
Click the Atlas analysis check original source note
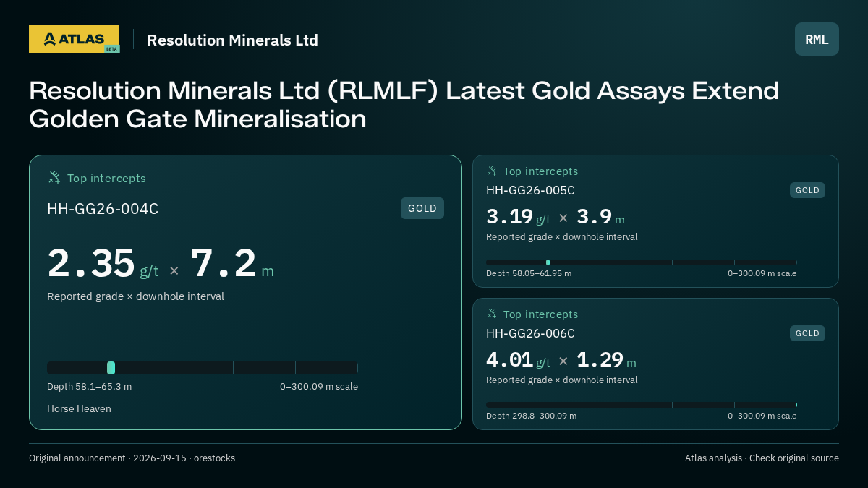click(762, 458)
